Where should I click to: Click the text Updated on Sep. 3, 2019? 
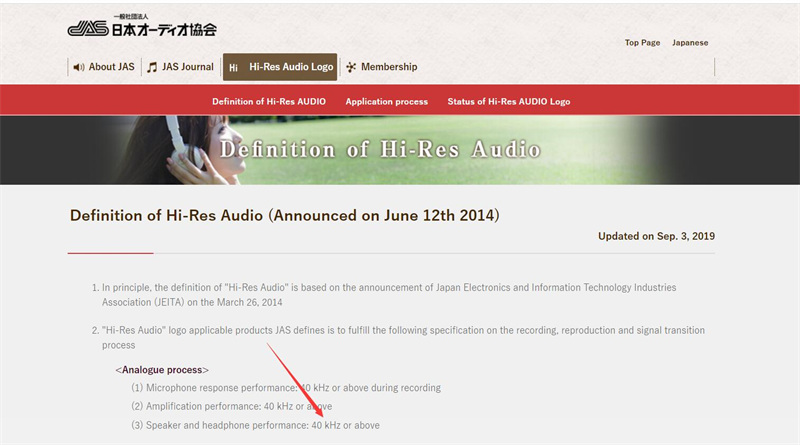[x=656, y=236]
